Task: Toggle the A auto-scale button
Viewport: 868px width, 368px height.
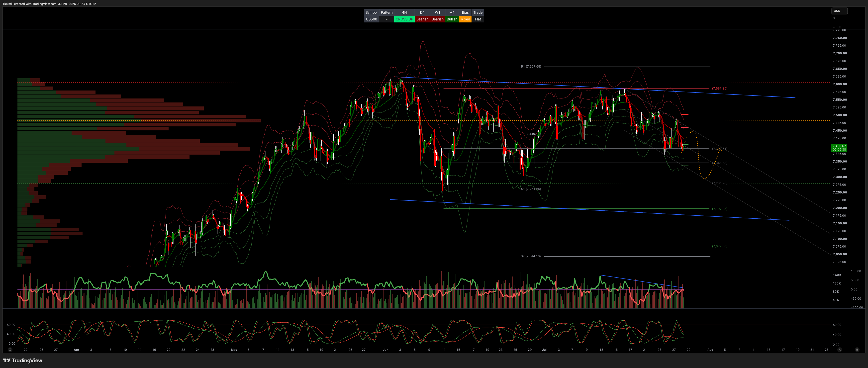Action: point(839,350)
